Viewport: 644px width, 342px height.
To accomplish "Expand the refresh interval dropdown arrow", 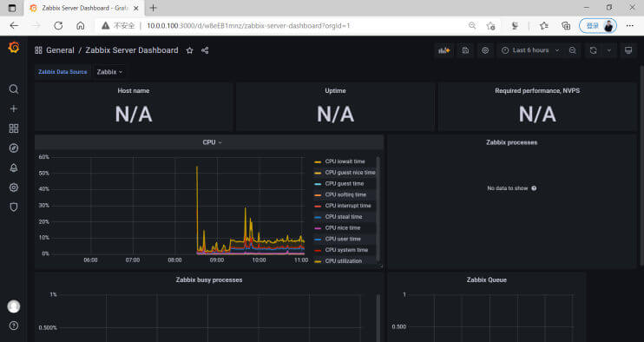I will 609,50.
